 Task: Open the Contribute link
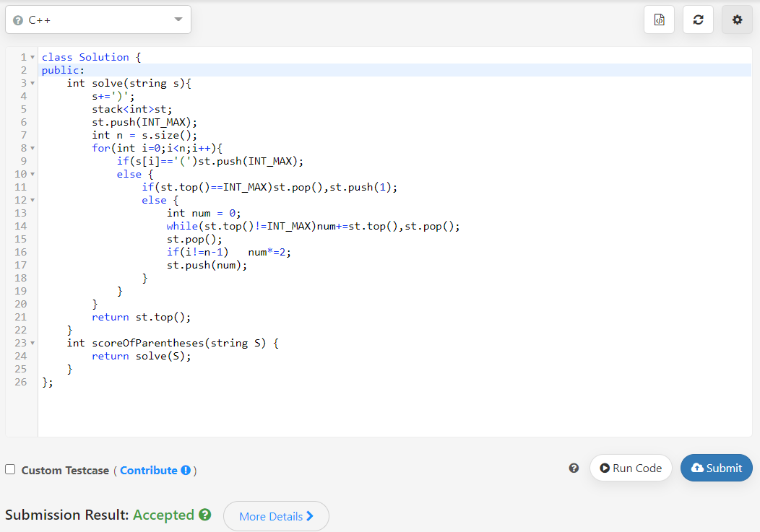pyautogui.click(x=148, y=471)
